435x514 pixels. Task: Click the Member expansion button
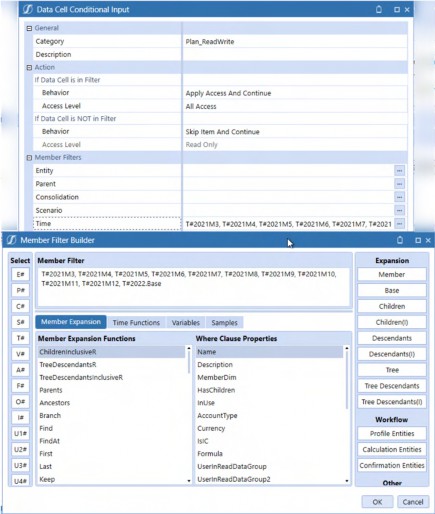pos(392,274)
